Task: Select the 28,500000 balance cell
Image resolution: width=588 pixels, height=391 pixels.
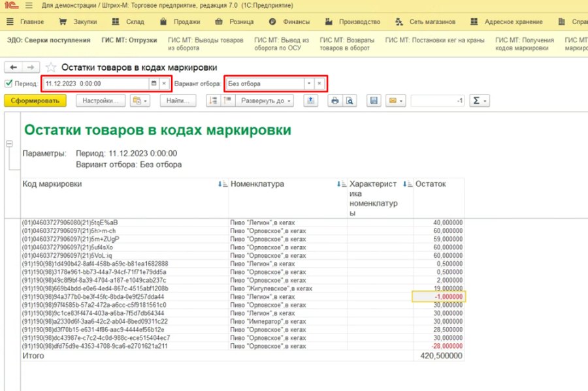Action: click(439, 330)
